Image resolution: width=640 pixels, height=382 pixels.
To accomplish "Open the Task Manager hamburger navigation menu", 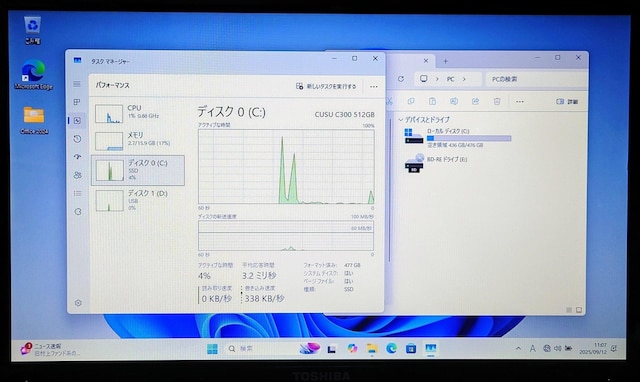I will pos(77,84).
